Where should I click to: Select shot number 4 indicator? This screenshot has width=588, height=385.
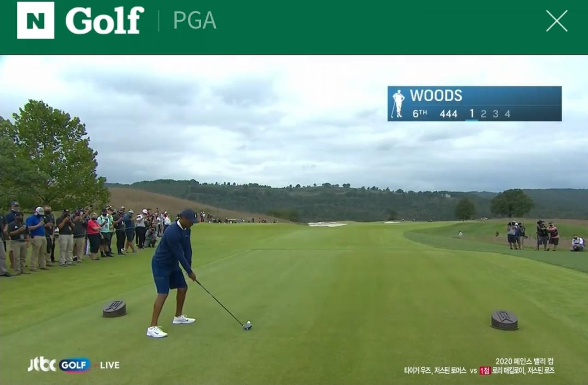[507, 114]
